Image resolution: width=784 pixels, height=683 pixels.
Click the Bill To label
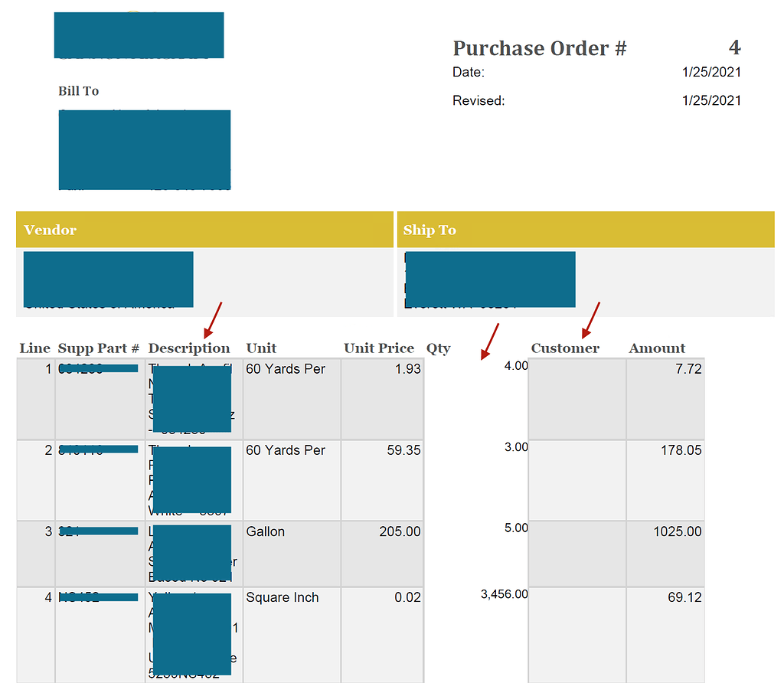point(78,90)
